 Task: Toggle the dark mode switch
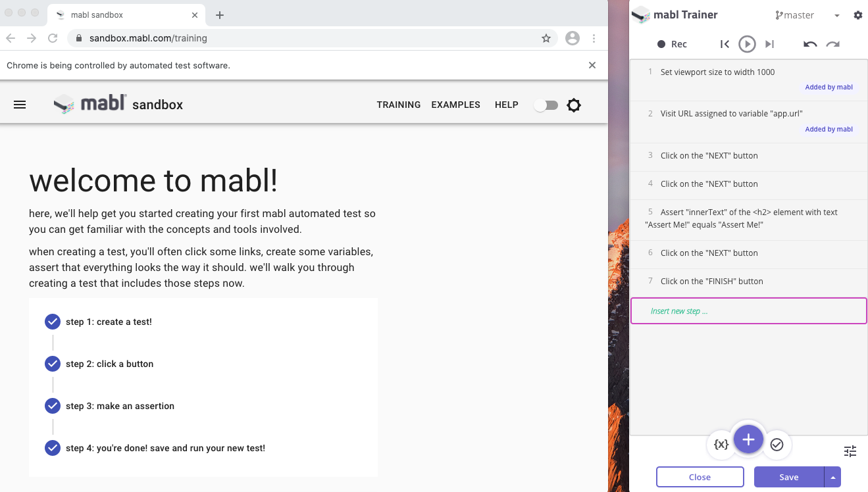(546, 105)
